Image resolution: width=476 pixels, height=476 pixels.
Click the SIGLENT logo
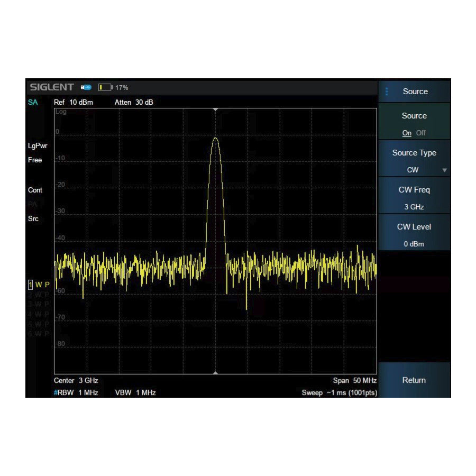click(52, 87)
